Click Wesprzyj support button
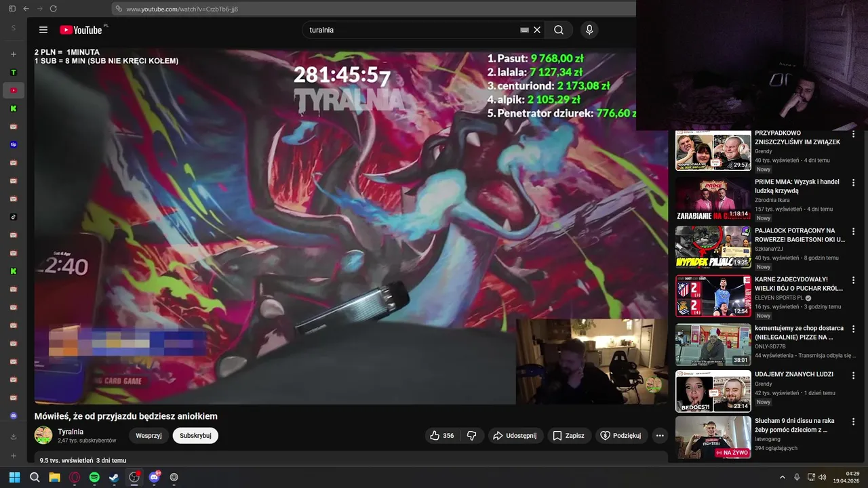This screenshot has height=488, width=868. coord(149,436)
